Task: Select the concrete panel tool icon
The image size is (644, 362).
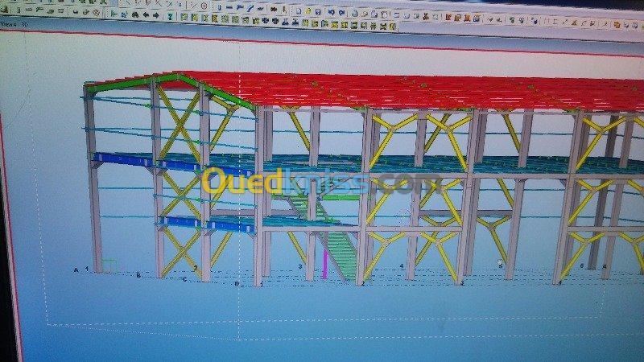Action: click(x=61, y=10)
